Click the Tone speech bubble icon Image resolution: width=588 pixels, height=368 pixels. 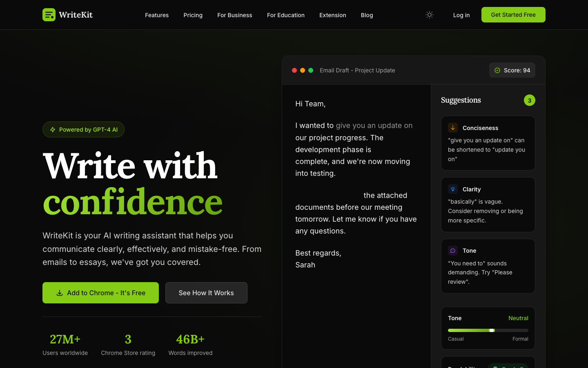pos(453,251)
